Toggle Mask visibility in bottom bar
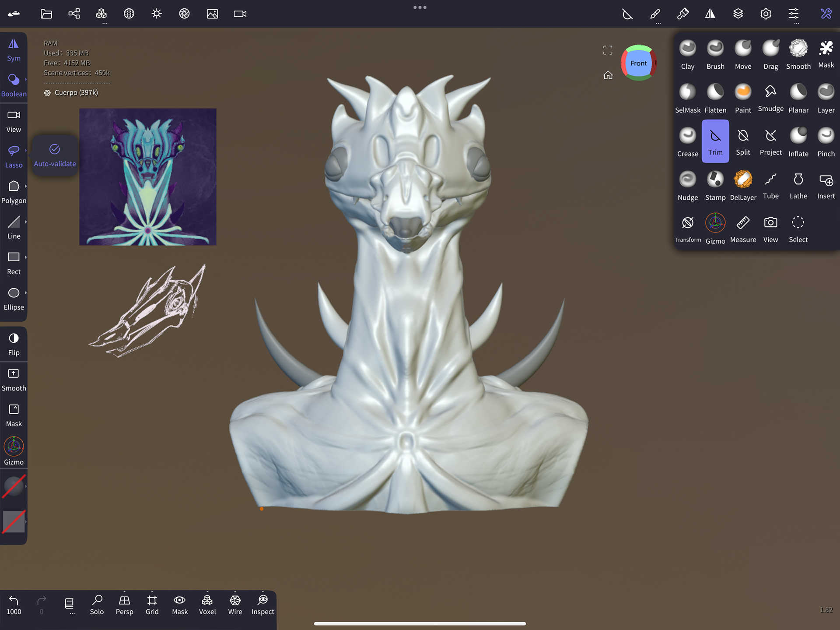This screenshot has width=840, height=630. coord(180,605)
